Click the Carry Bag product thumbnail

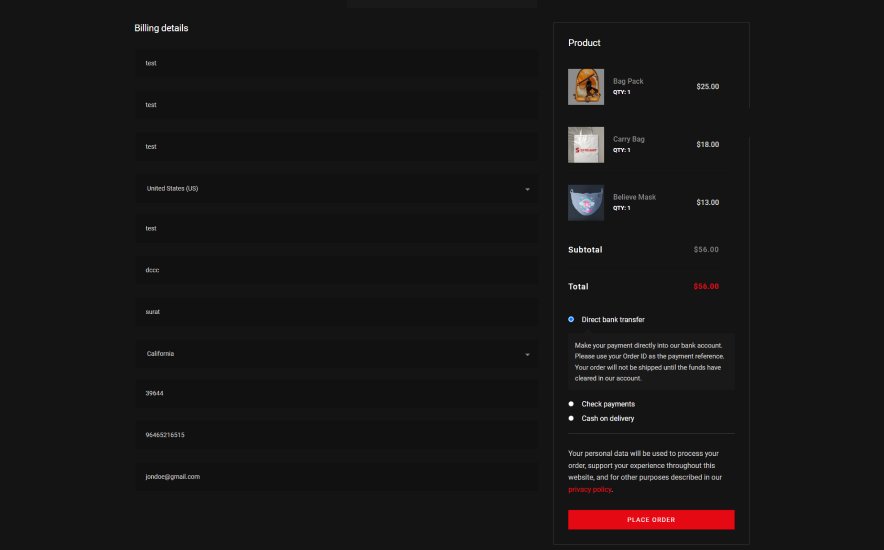click(586, 145)
